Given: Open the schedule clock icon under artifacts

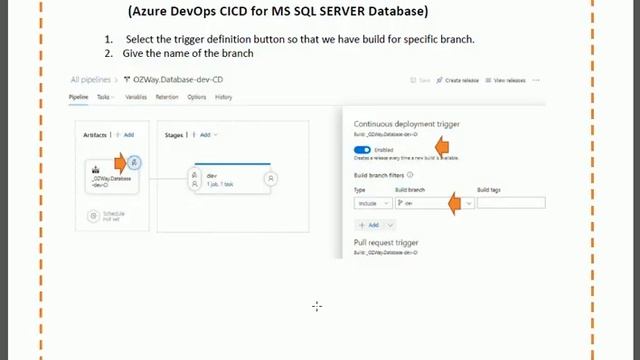Looking at the screenshot, I should [93, 216].
